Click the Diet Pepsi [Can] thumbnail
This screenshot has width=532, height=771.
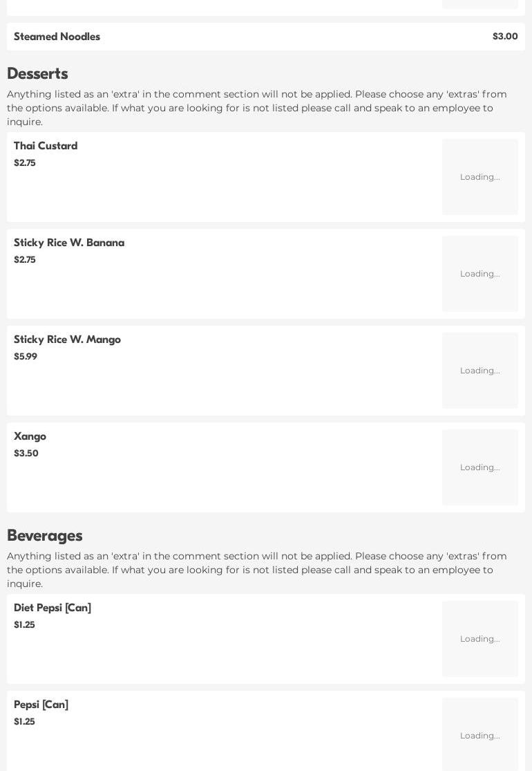pos(480,639)
